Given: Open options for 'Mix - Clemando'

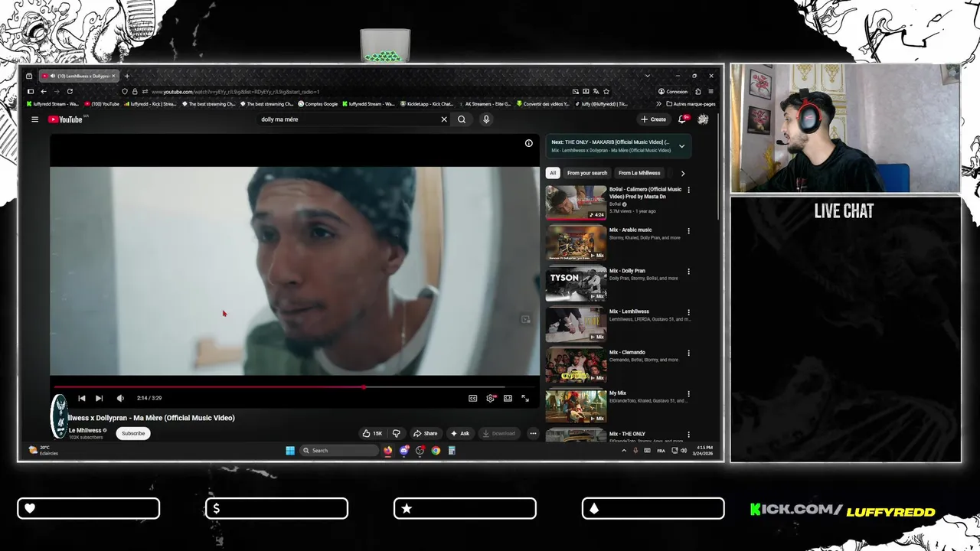Looking at the screenshot, I should [x=688, y=353].
